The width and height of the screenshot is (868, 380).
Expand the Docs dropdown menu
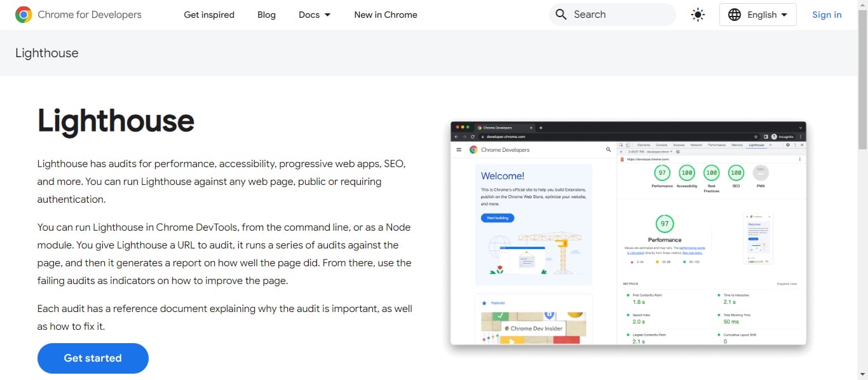[x=315, y=15]
